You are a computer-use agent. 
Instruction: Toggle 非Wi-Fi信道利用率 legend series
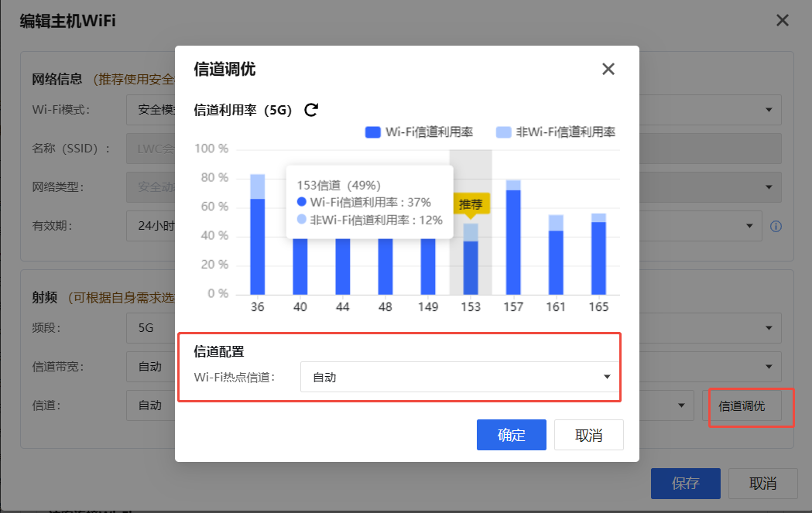tap(555, 132)
